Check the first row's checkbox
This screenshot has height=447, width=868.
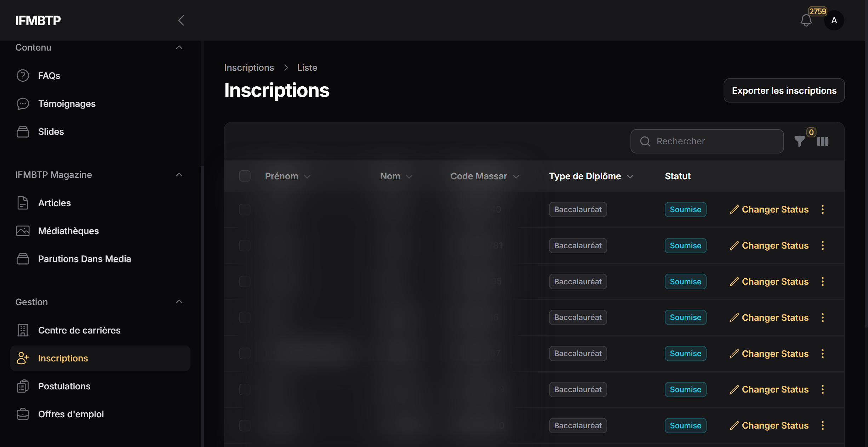[x=245, y=209]
